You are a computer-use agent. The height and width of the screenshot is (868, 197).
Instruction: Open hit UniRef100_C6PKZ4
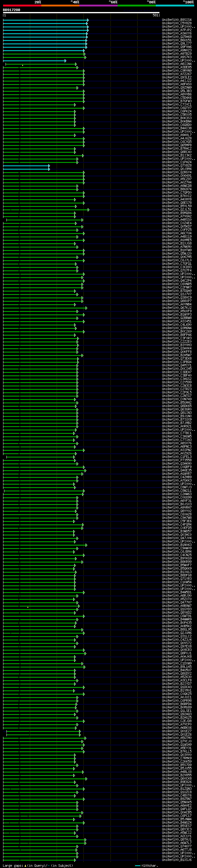177,111
